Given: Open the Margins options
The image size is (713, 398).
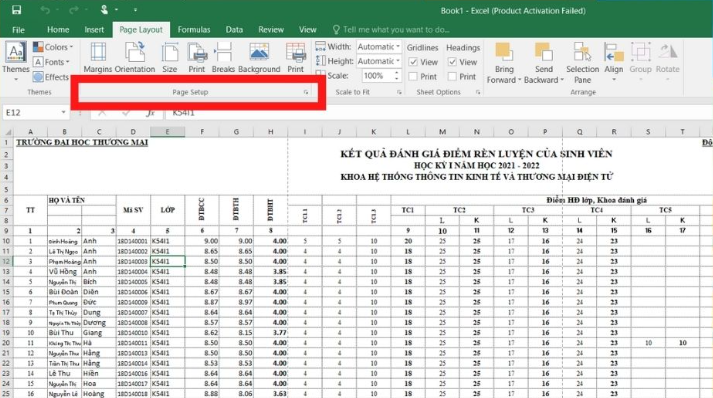Looking at the screenshot, I should click(x=98, y=58).
